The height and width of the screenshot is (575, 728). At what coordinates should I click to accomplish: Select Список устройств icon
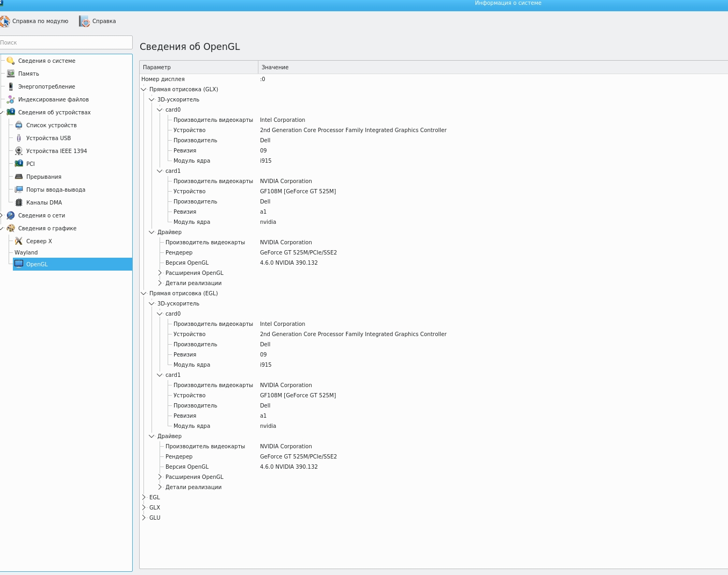point(19,125)
